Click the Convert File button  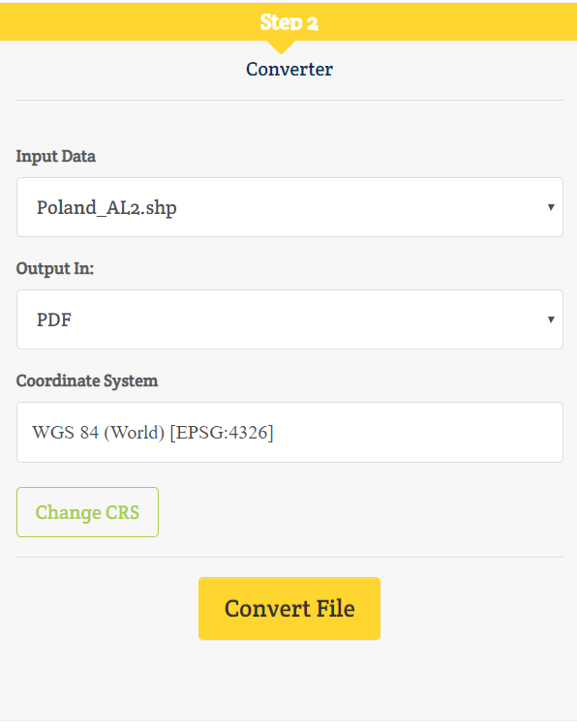click(289, 608)
